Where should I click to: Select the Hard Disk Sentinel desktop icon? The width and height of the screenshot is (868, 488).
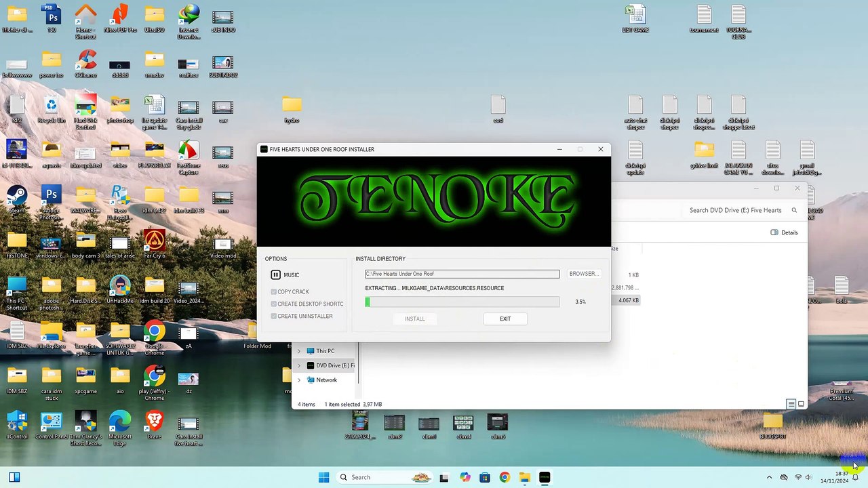(x=85, y=113)
